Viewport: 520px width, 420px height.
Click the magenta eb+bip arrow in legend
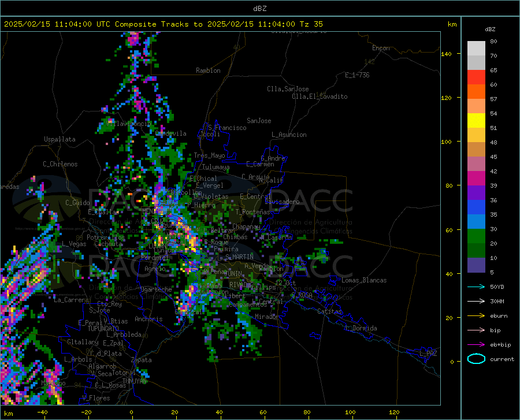point(476,345)
